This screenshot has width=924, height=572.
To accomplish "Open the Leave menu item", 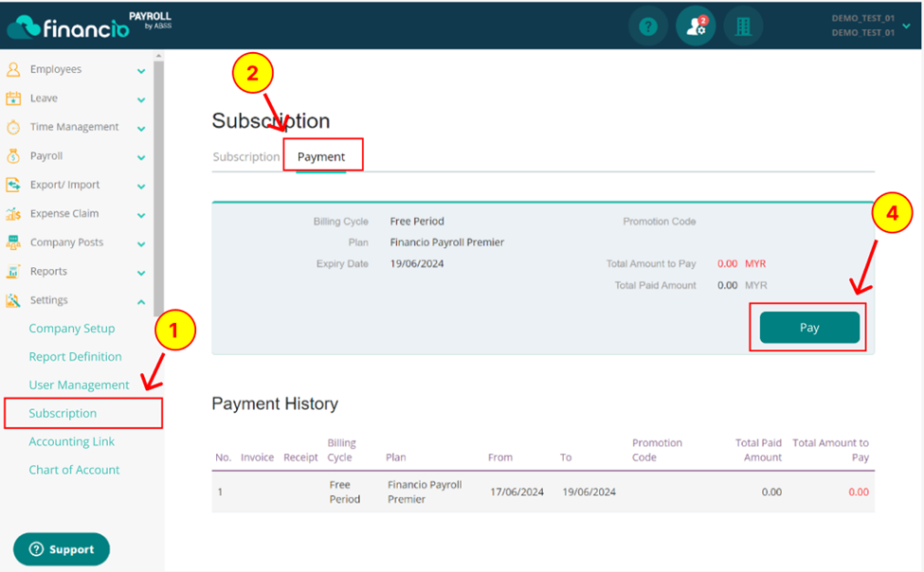I will (44, 98).
